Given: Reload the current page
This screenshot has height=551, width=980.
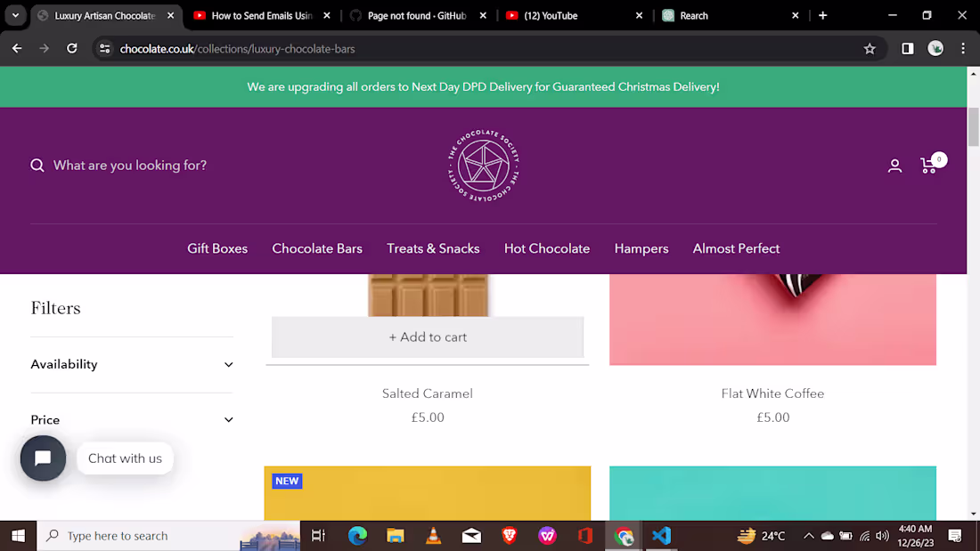Looking at the screenshot, I should click(71, 49).
